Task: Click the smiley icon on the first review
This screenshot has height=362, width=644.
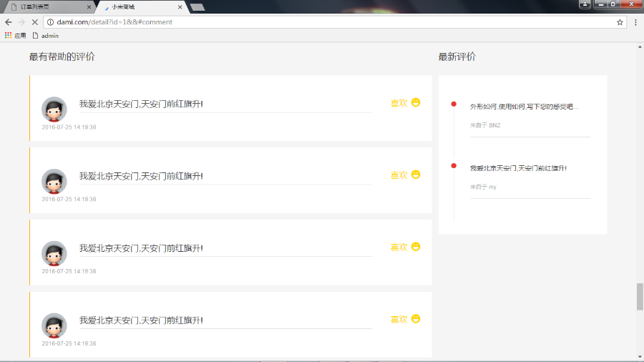Action: [x=416, y=102]
